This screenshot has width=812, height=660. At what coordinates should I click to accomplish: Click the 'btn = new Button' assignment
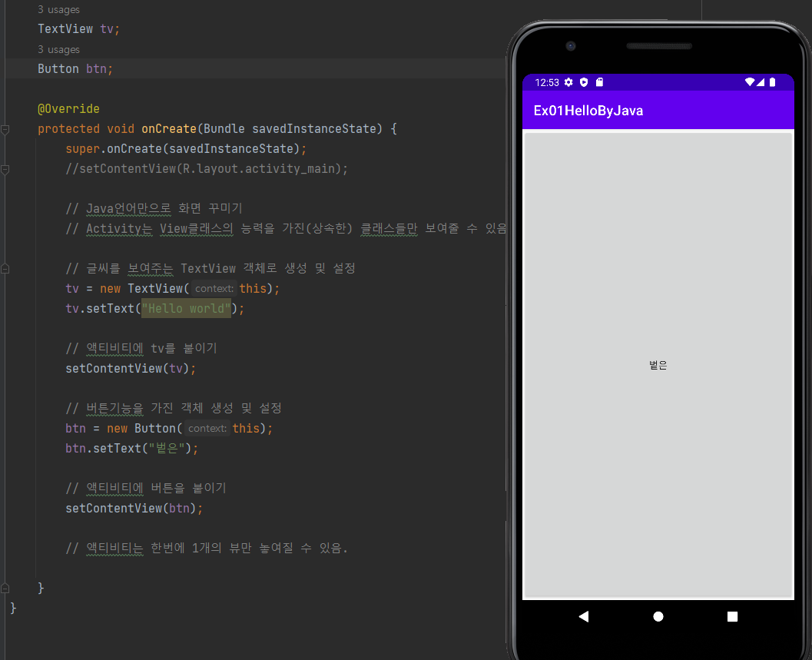169,429
